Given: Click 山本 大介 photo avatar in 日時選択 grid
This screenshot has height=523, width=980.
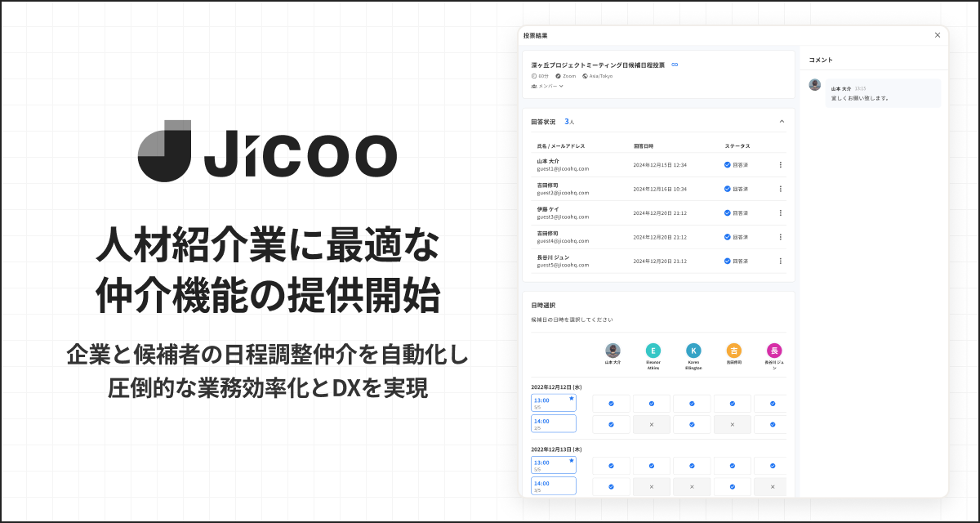Looking at the screenshot, I should [612, 351].
